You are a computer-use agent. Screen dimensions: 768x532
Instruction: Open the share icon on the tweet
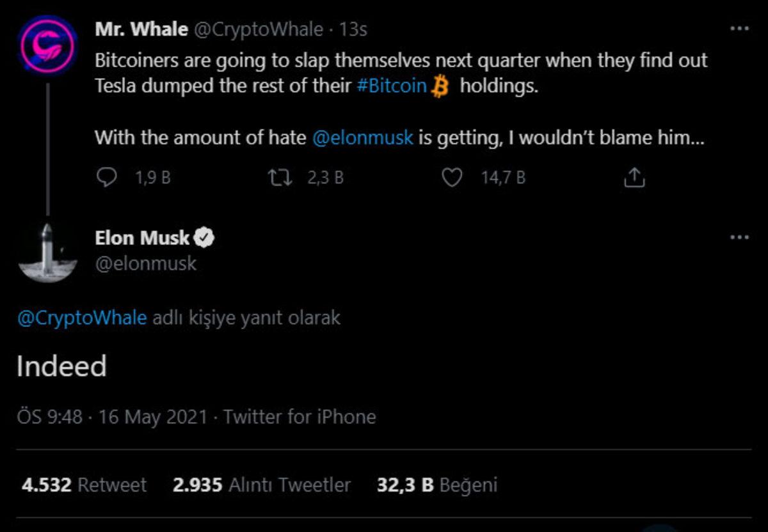(x=634, y=178)
